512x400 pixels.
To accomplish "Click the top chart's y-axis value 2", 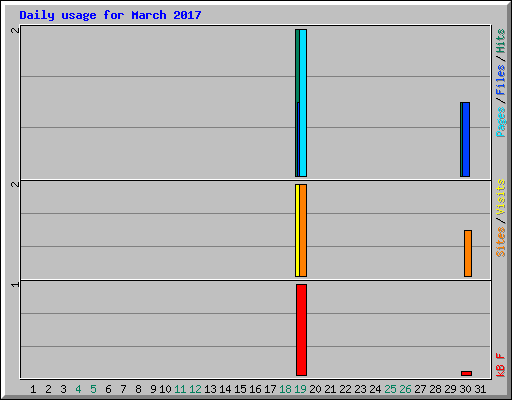I will pyautogui.click(x=15, y=30).
